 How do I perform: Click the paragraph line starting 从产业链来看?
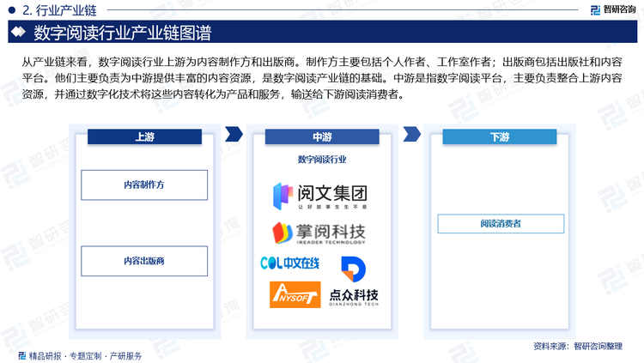point(322,62)
